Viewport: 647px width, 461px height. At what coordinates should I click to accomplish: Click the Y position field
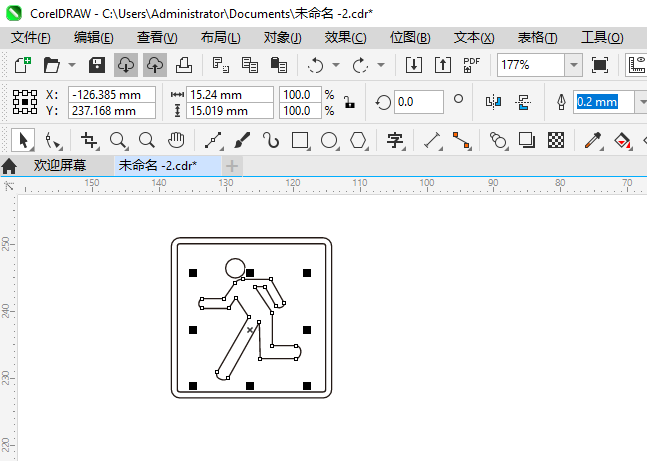[112, 111]
